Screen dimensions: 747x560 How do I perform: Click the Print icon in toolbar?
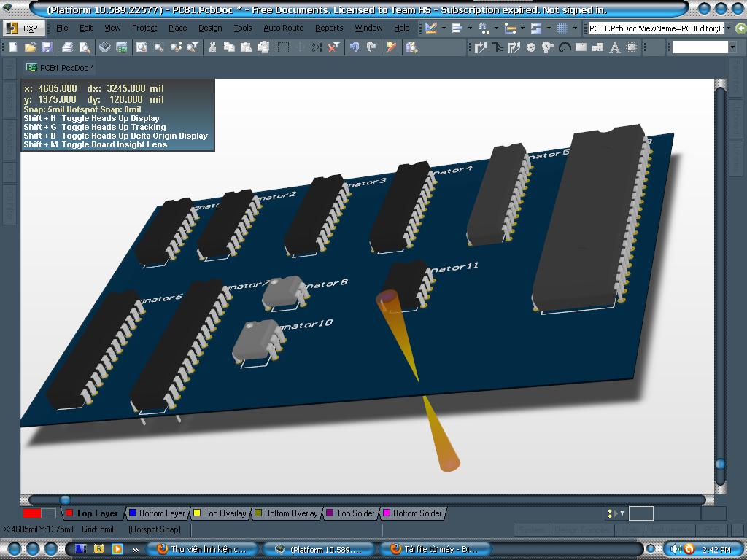[67, 47]
